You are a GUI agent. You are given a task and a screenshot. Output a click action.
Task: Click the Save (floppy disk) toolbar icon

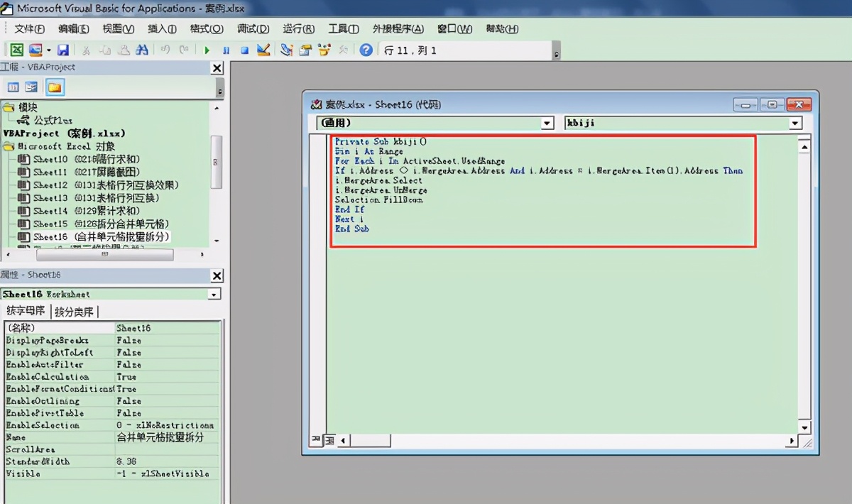coord(62,50)
